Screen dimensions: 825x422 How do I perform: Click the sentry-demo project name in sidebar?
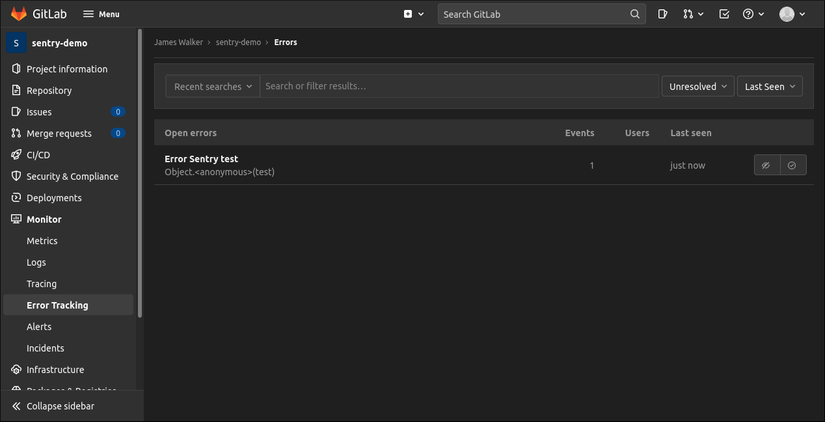click(59, 43)
